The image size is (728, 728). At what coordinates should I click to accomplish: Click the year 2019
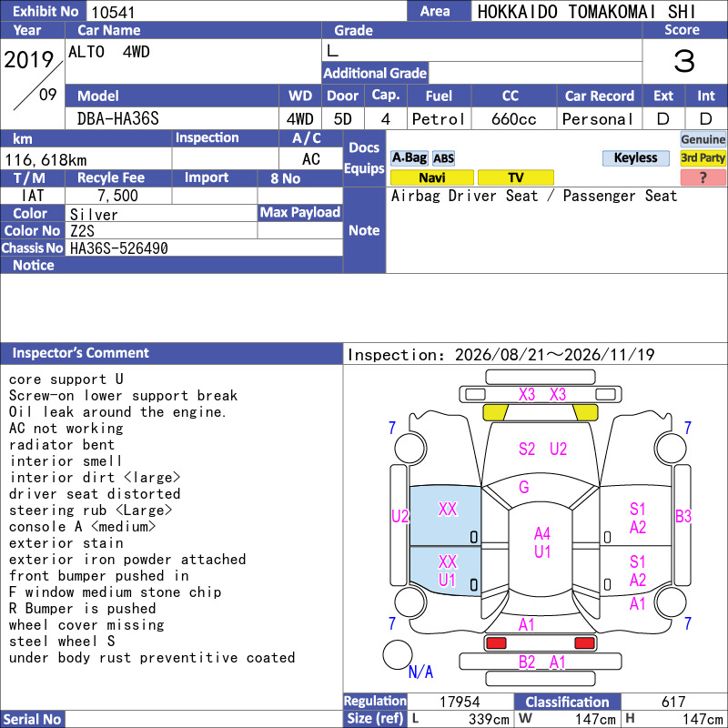(x=29, y=59)
